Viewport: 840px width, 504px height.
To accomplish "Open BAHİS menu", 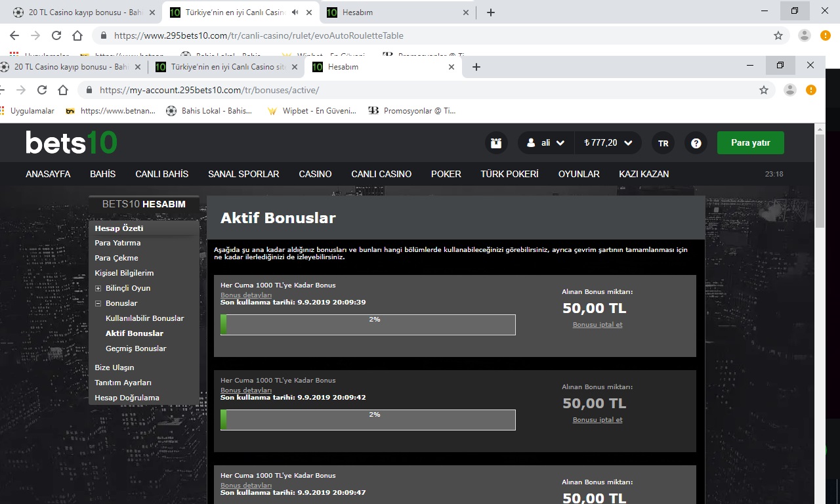I will coord(103,174).
